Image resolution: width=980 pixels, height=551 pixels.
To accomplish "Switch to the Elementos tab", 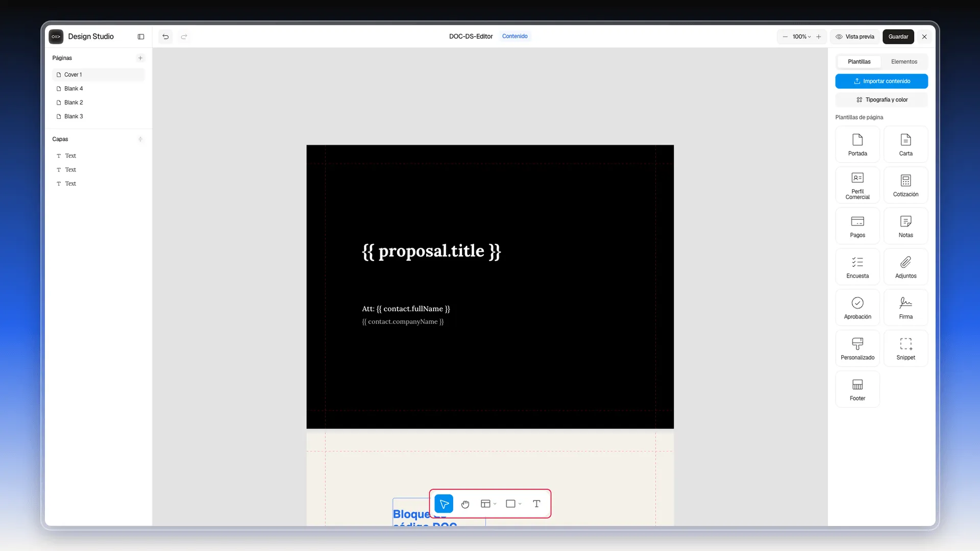I will click(x=904, y=62).
